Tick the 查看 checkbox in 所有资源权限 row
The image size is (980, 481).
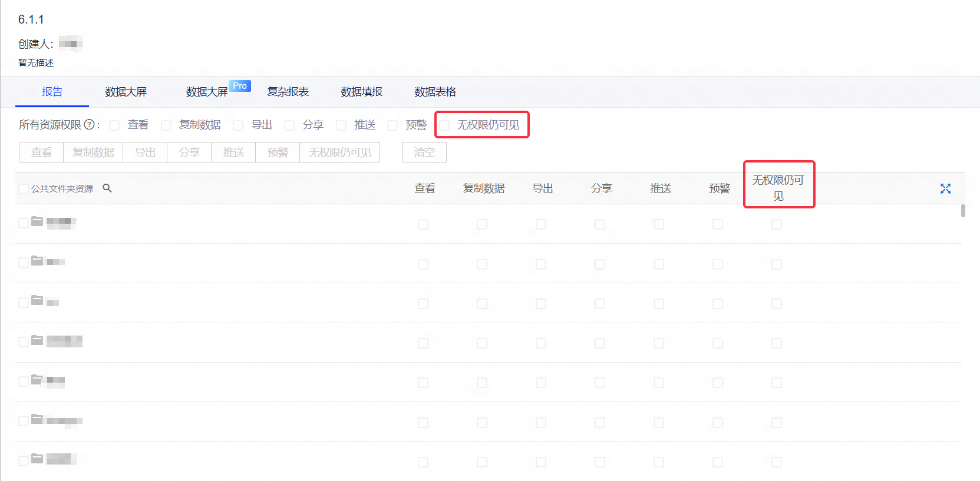(x=115, y=125)
